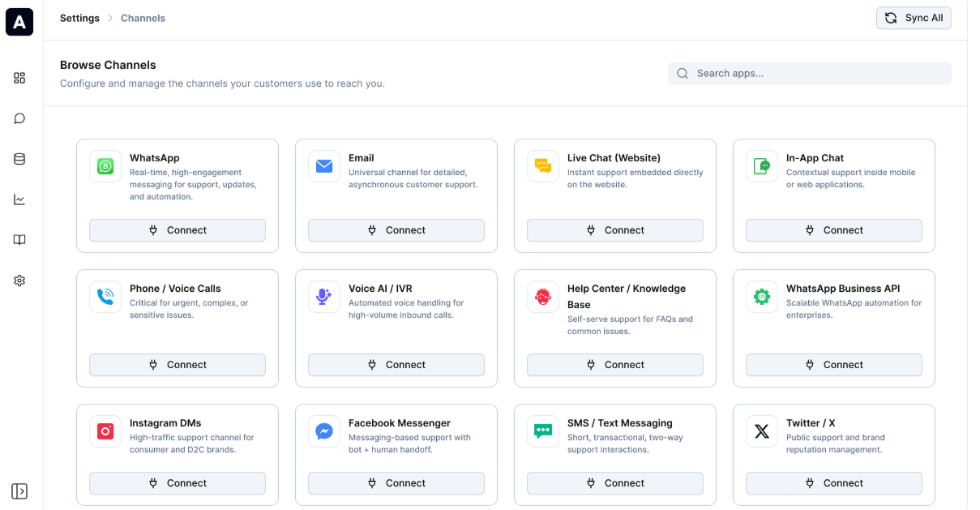Connect the Voice AI / IVR channel
Viewport: 980px width, 510px height.
[x=396, y=365]
